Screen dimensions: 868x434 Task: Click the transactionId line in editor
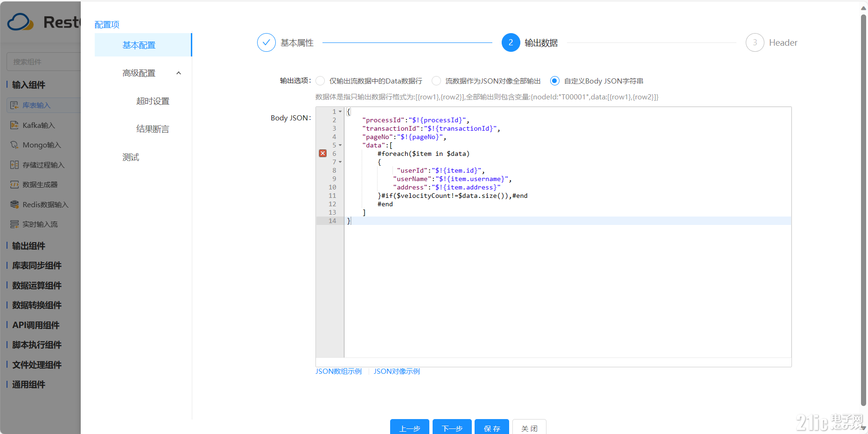[x=431, y=128]
